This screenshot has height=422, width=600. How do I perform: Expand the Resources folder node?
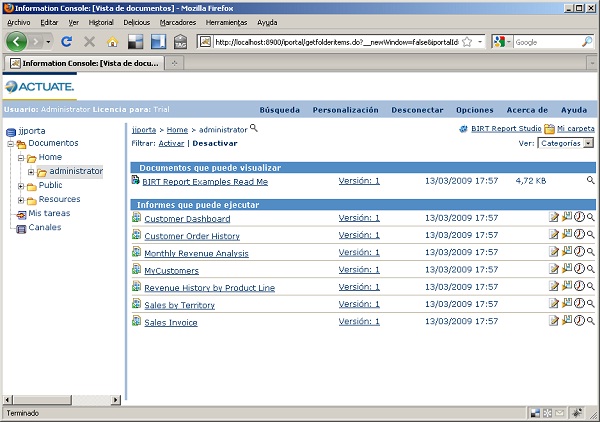click(x=21, y=200)
